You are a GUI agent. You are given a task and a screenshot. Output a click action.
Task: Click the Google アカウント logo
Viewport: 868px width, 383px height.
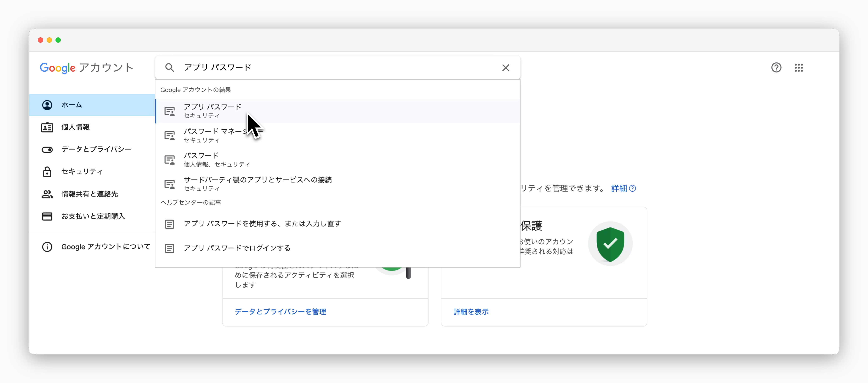[87, 68]
